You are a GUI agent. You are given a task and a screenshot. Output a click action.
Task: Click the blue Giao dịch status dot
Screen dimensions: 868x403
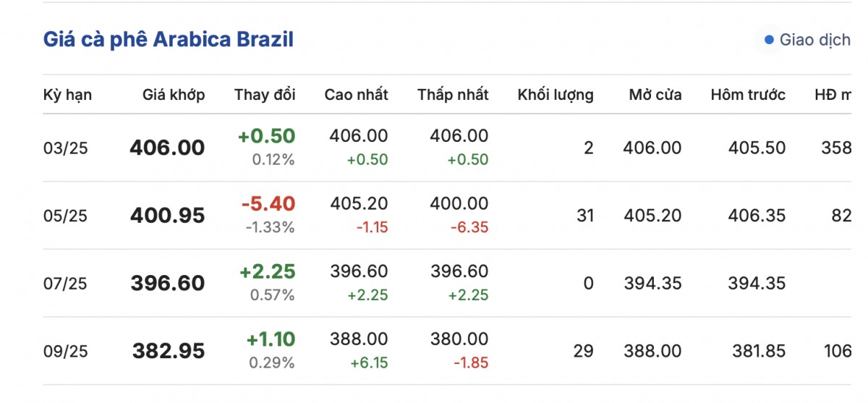(x=768, y=39)
